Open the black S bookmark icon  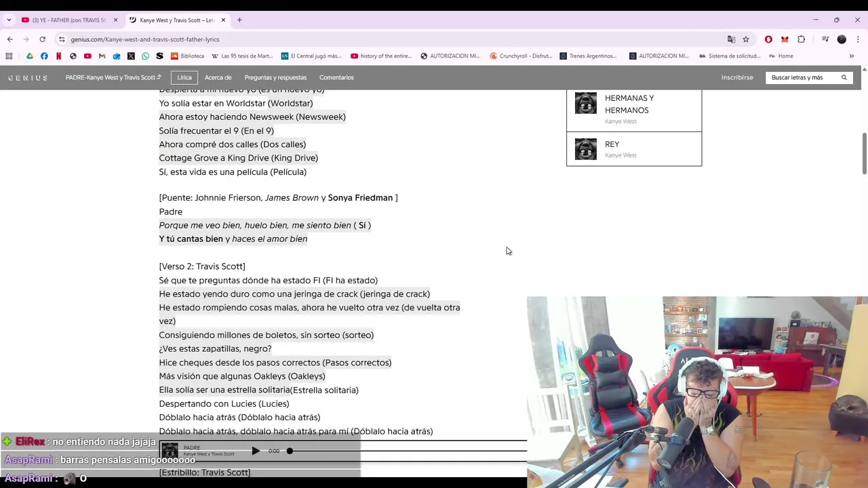[159, 56]
